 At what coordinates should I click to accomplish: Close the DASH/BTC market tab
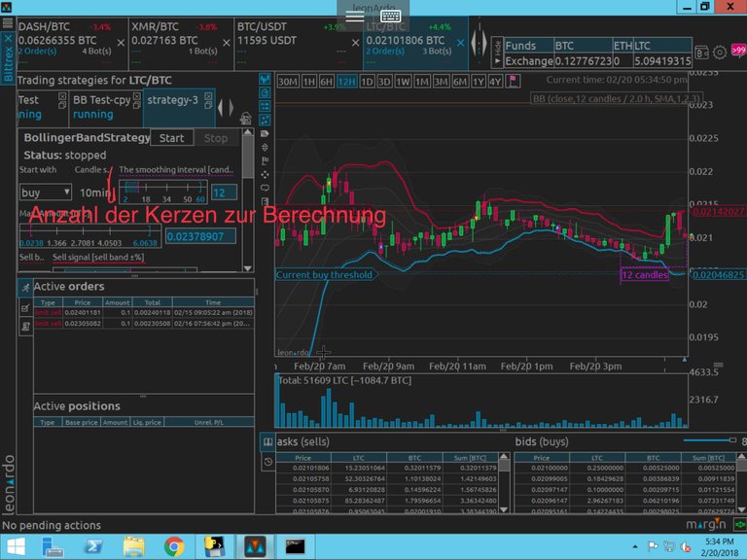(x=121, y=43)
